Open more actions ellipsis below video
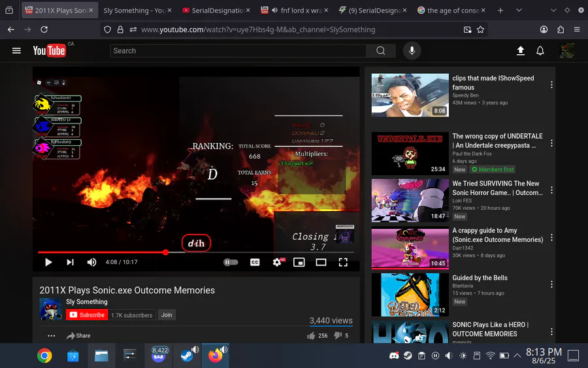 click(x=52, y=336)
